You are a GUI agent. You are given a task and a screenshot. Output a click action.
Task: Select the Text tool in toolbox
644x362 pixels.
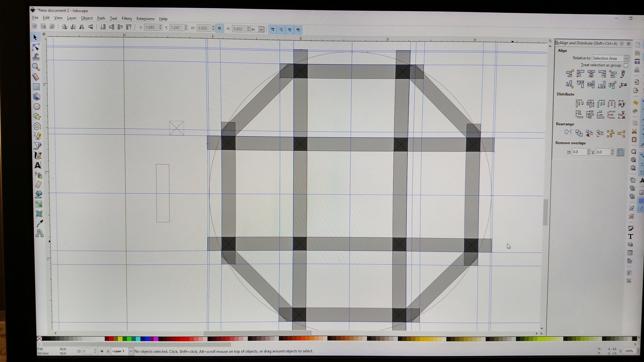(38, 165)
